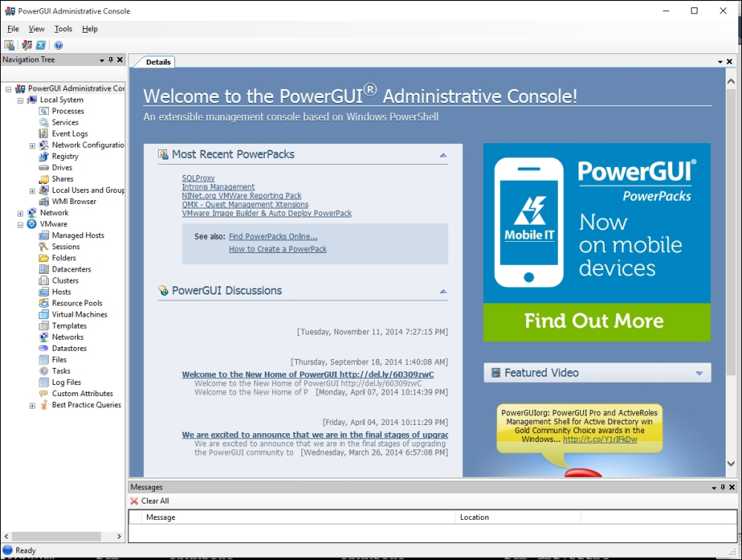Select the Details tab
Image resolution: width=742 pixels, height=560 pixels.
158,62
